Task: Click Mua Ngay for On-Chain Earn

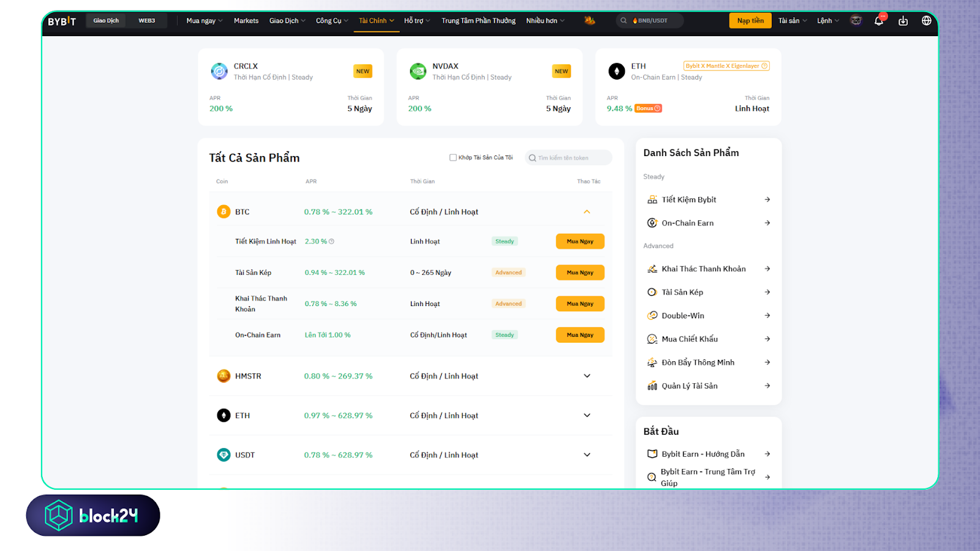Action: pyautogui.click(x=580, y=335)
